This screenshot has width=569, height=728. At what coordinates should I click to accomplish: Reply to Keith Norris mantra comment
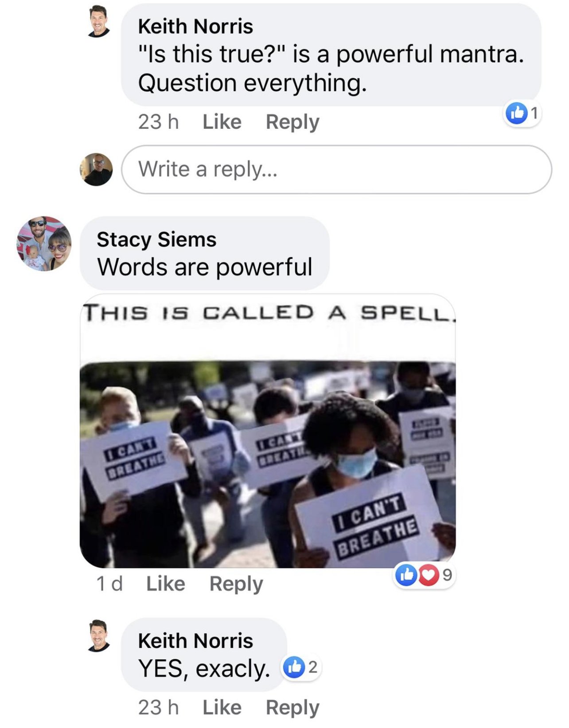[x=292, y=122]
